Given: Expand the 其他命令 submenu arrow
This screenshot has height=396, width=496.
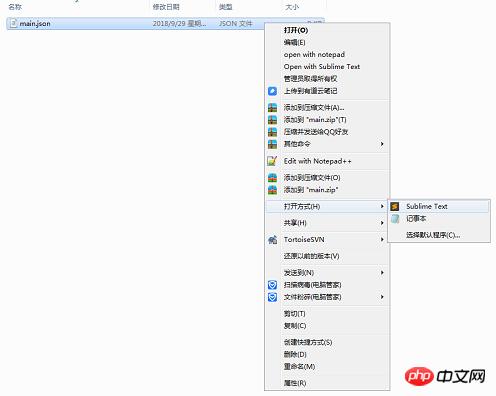Looking at the screenshot, I should coord(382,144).
